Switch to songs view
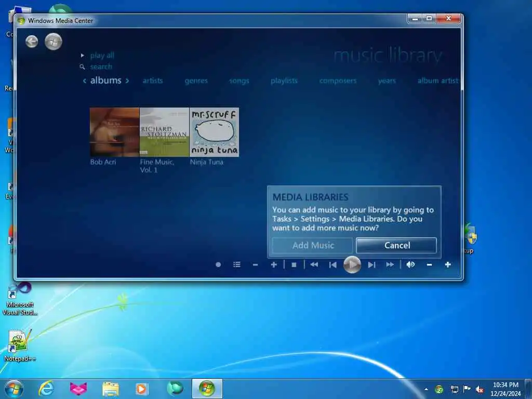Viewport: 532px width, 399px height. pos(239,81)
